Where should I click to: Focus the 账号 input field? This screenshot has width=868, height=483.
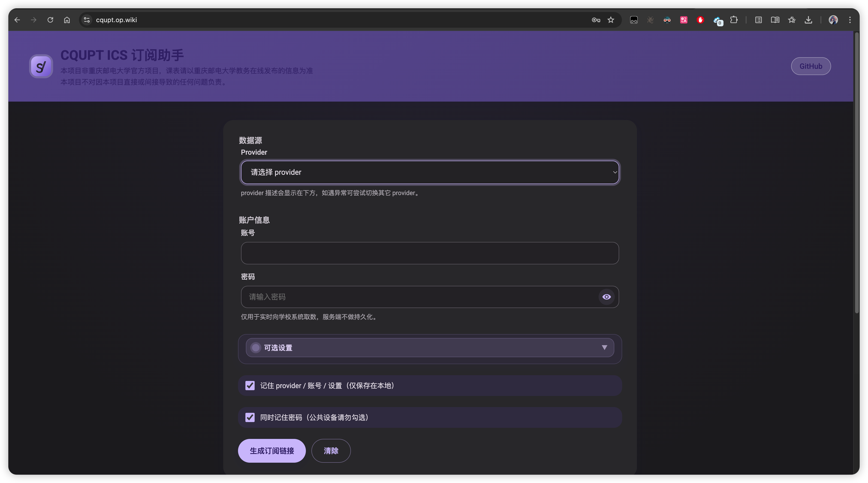tap(430, 253)
